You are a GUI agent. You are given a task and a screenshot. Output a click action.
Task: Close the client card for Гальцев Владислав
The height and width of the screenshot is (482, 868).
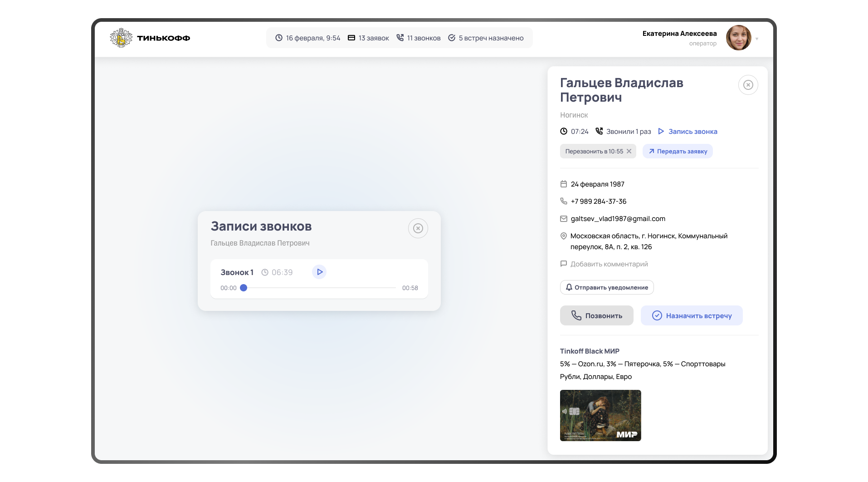pos(748,85)
